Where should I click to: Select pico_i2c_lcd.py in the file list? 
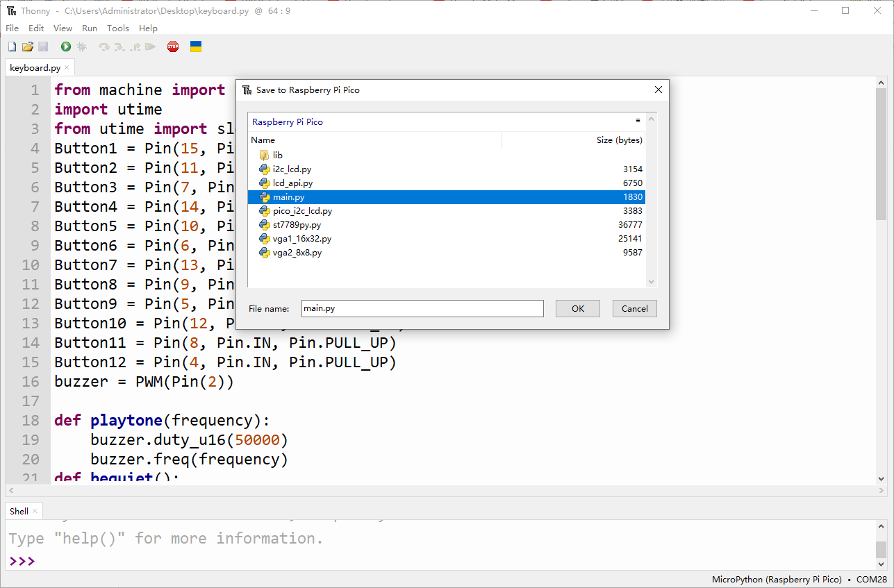tap(447, 210)
